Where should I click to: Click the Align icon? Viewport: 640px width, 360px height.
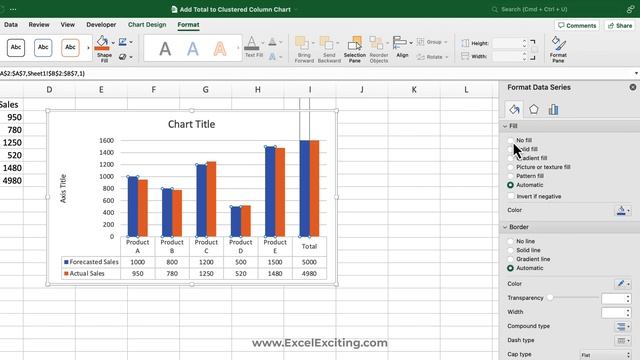[400, 42]
